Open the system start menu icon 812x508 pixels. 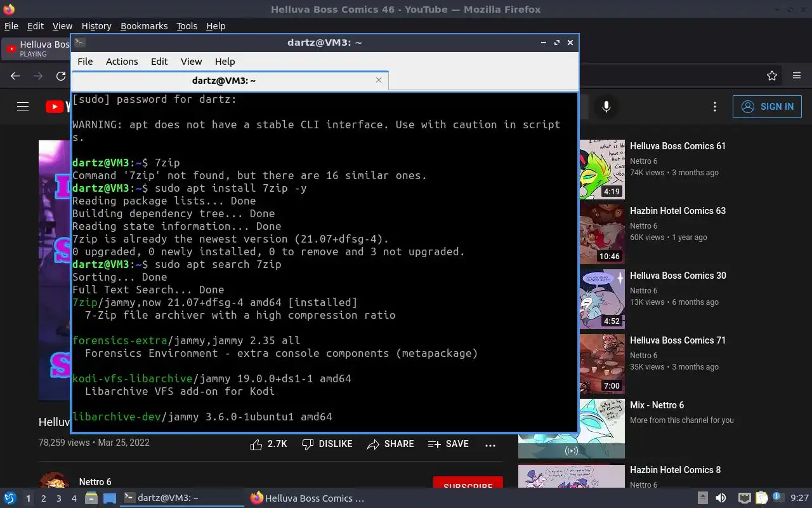click(x=10, y=498)
